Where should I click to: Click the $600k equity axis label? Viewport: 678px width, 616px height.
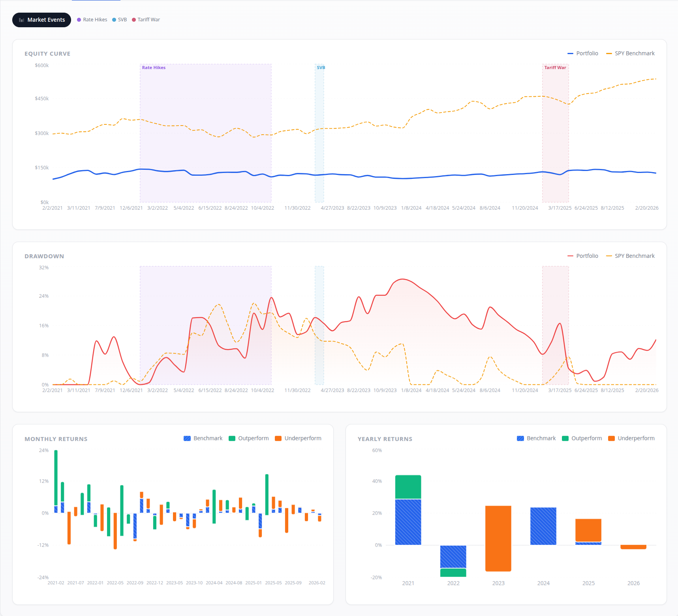coord(42,66)
